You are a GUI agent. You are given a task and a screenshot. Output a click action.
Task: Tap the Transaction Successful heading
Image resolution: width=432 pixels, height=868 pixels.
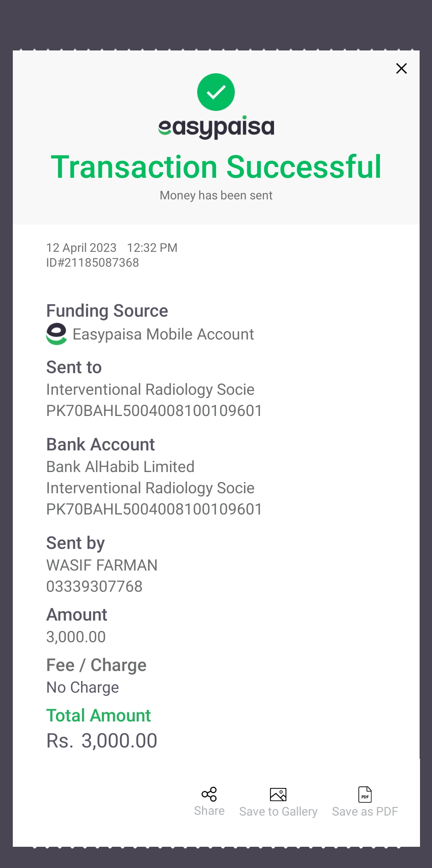pyautogui.click(x=216, y=167)
